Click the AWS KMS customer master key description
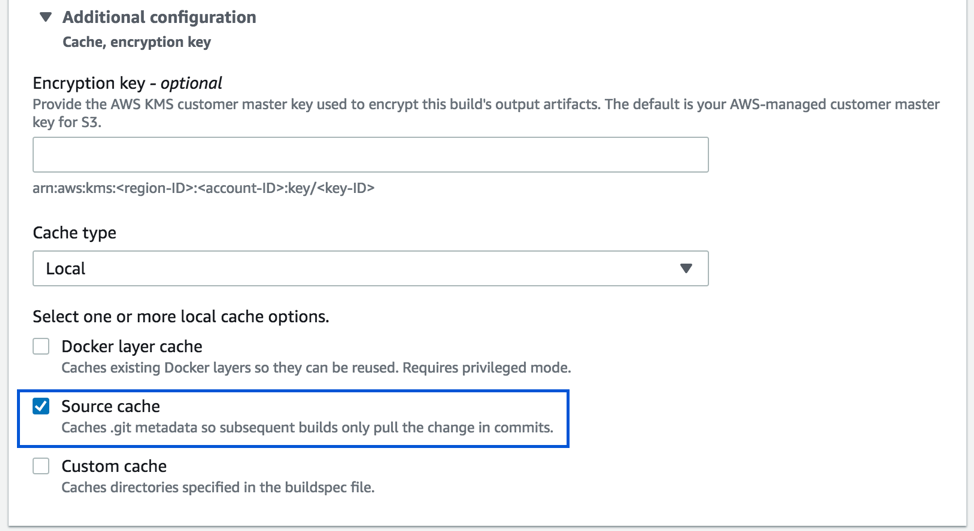This screenshot has height=531, width=974. point(486,104)
